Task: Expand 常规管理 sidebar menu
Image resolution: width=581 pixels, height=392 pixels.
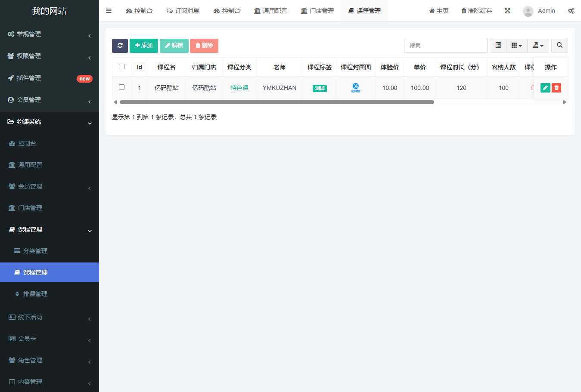Action: tap(50, 34)
